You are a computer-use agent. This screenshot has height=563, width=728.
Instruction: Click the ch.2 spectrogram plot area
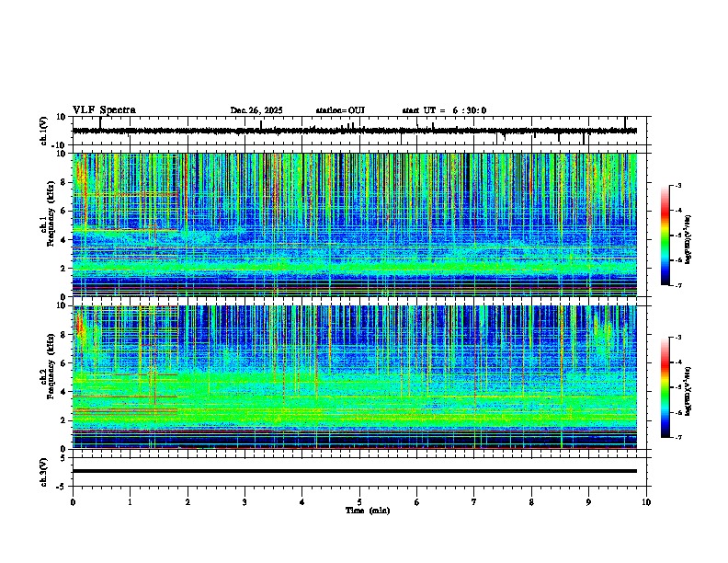click(354, 377)
